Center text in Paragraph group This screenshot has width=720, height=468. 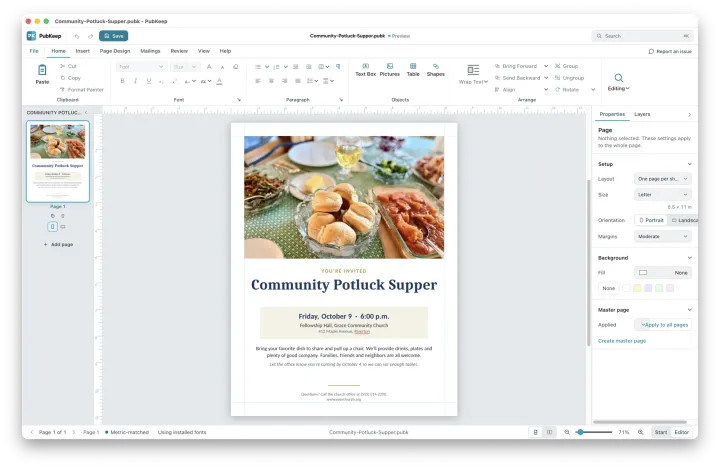pyautogui.click(x=271, y=81)
